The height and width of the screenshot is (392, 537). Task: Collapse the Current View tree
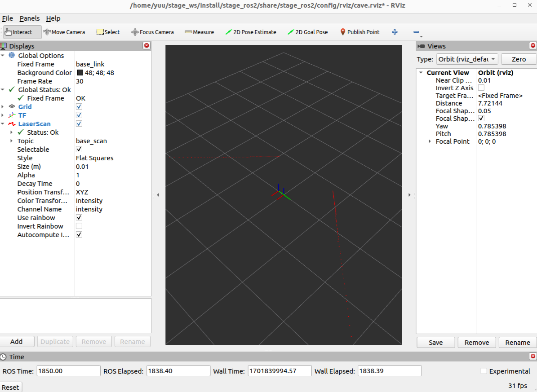point(421,73)
